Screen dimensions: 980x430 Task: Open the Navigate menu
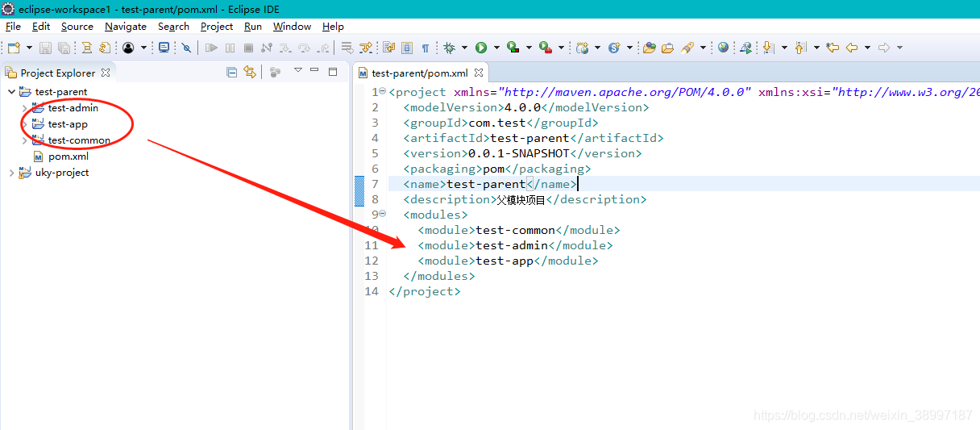[x=126, y=27]
